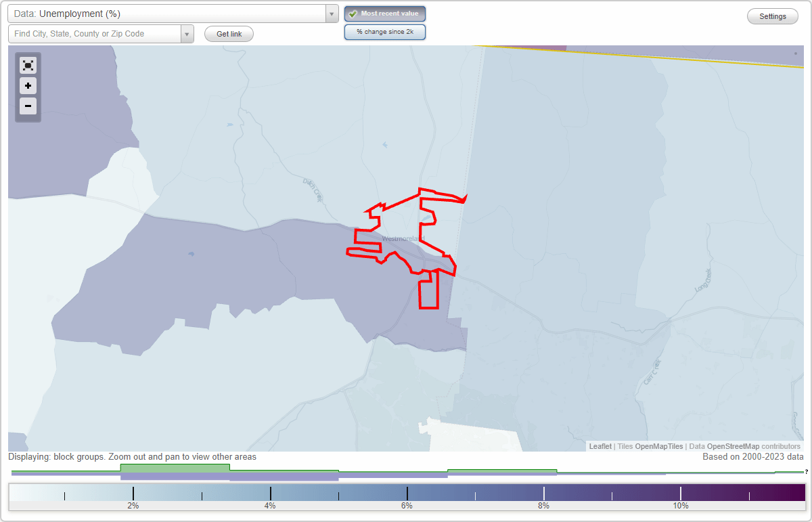Click the 4% mark on color legend

pyautogui.click(x=270, y=506)
